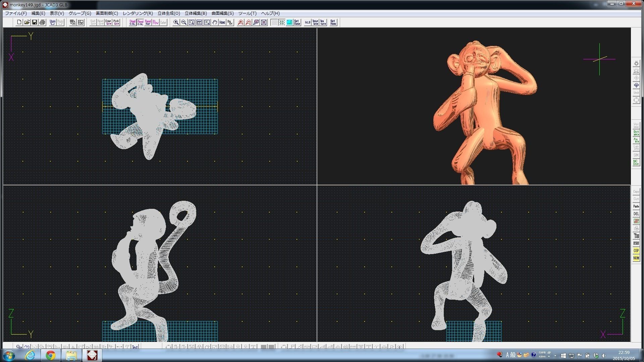Viewport: 644px width, 362px height.
Task: Click the Pick Grp toolbar button
Action: (116, 22)
